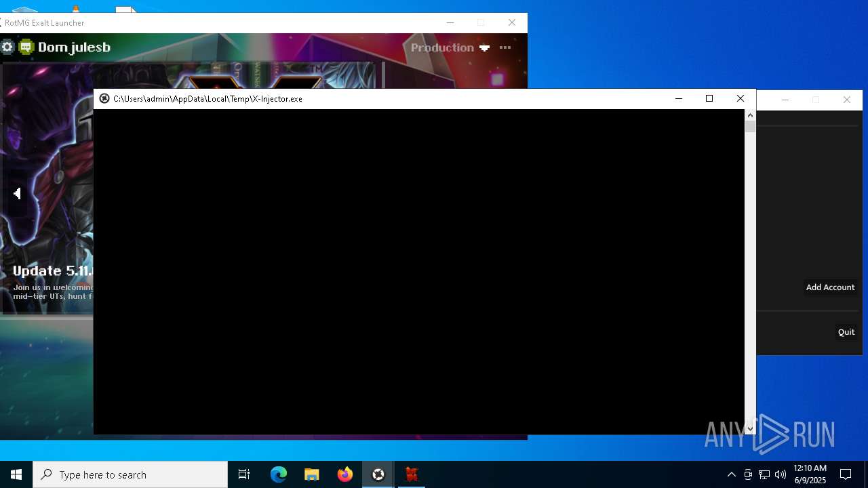Screen dimensions: 868x488
Task: Click the Quit button in dark window
Action: [846, 332]
